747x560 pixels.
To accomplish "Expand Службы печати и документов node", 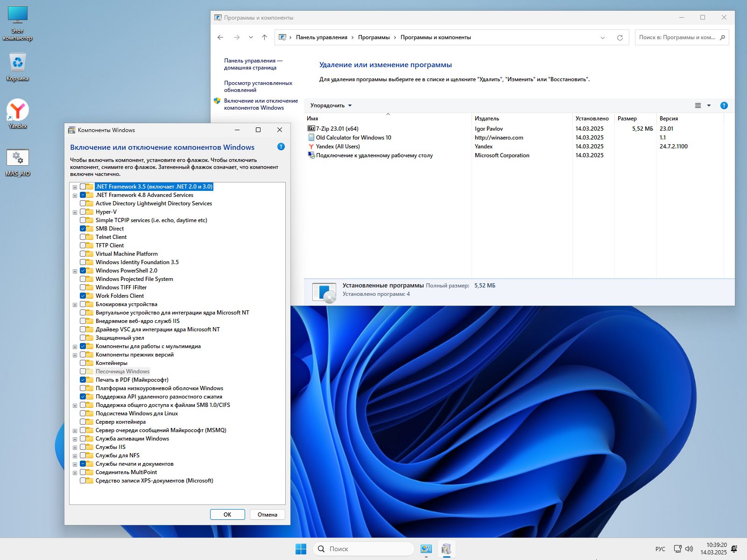I will [x=75, y=464].
